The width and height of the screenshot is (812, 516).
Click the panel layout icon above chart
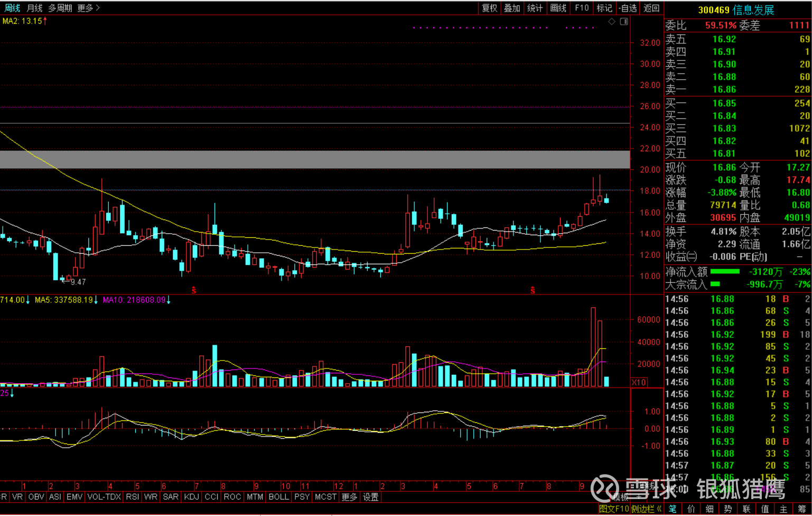point(624,22)
